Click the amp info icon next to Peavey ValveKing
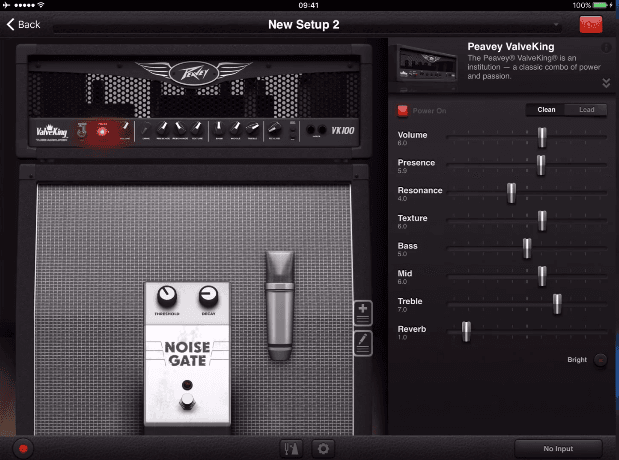 [x=606, y=48]
